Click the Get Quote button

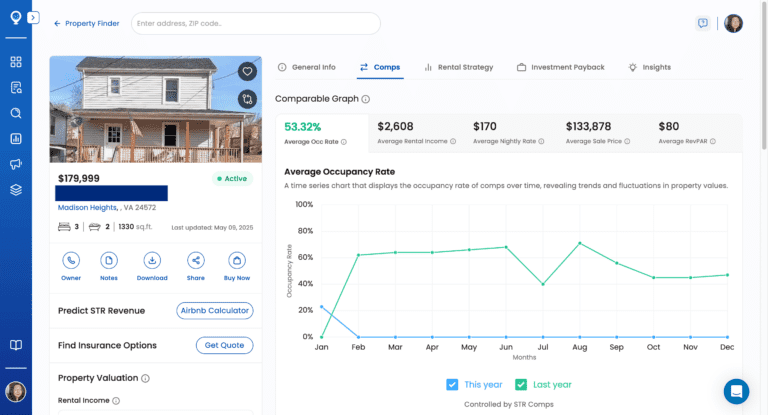click(224, 345)
